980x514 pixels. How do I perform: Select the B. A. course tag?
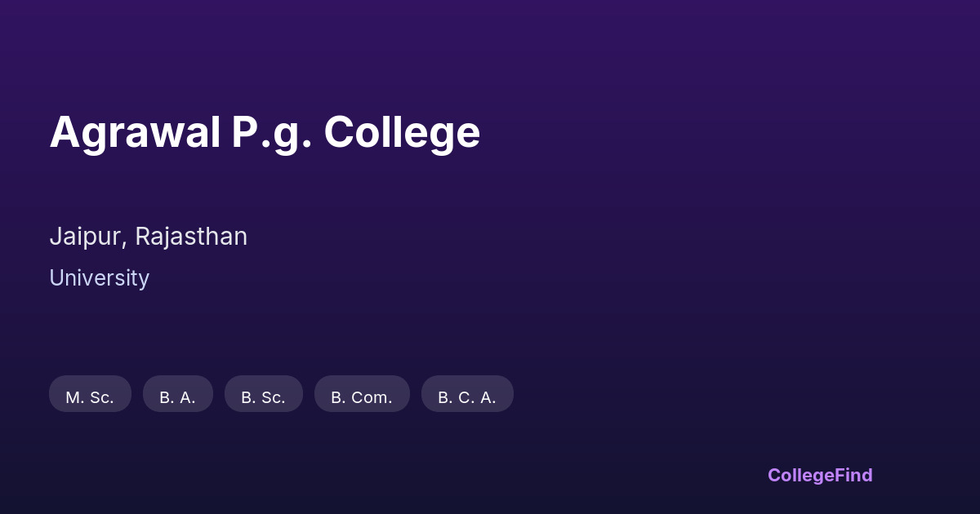pos(177,395)
